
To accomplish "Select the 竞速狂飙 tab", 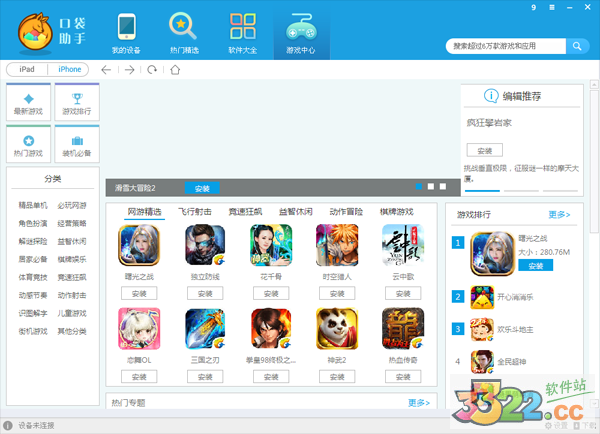I will (x=245, y=212).
